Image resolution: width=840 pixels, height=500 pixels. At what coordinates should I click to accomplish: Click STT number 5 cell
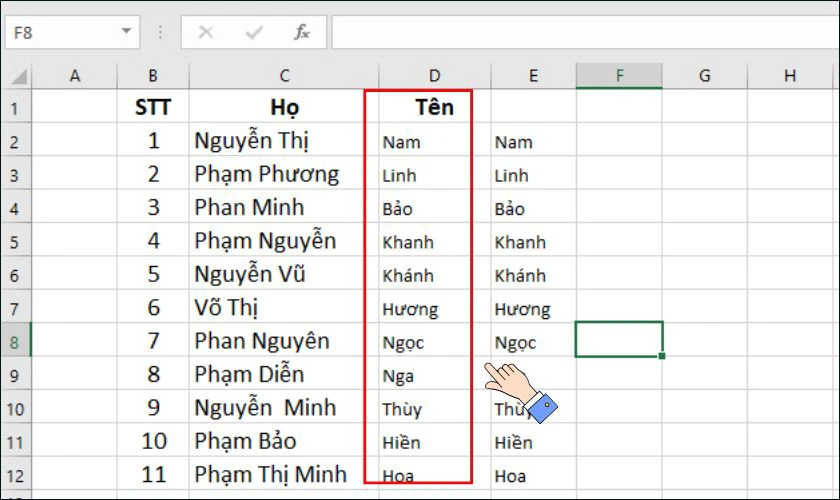point(153,273)
